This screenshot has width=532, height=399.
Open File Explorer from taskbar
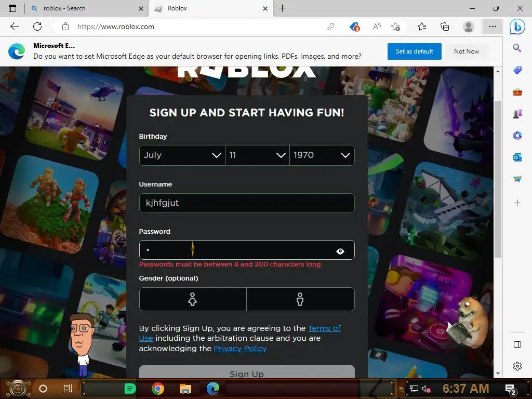coord(185,389)
